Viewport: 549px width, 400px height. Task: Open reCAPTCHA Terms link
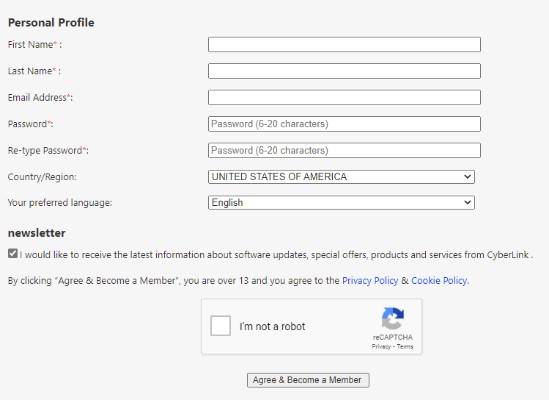pyautogui.click(x=405, y=346)
